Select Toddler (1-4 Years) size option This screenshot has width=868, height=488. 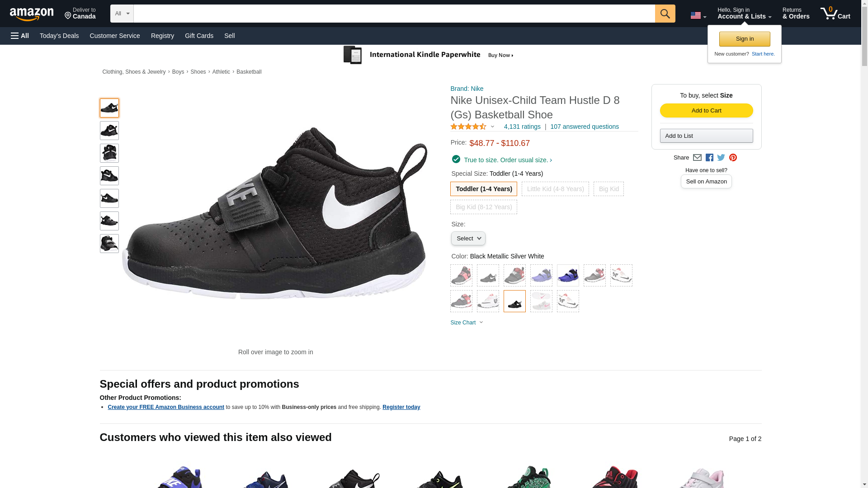[x=483, y=189]
